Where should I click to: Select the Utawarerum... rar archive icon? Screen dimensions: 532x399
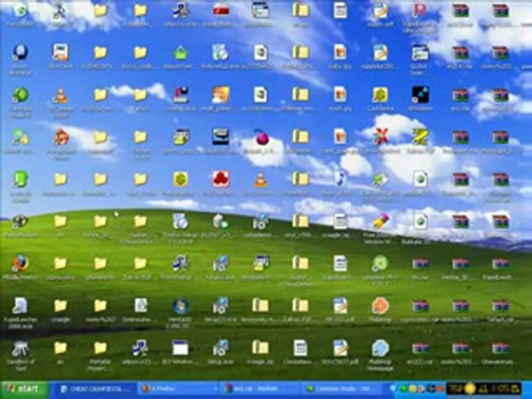[500, 348]
